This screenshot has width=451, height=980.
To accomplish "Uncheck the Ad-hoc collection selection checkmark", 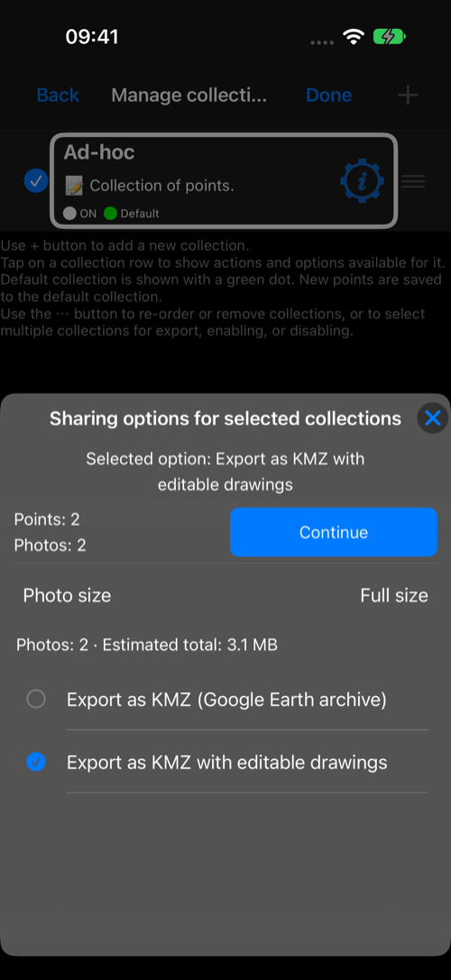I will point(36,181).
